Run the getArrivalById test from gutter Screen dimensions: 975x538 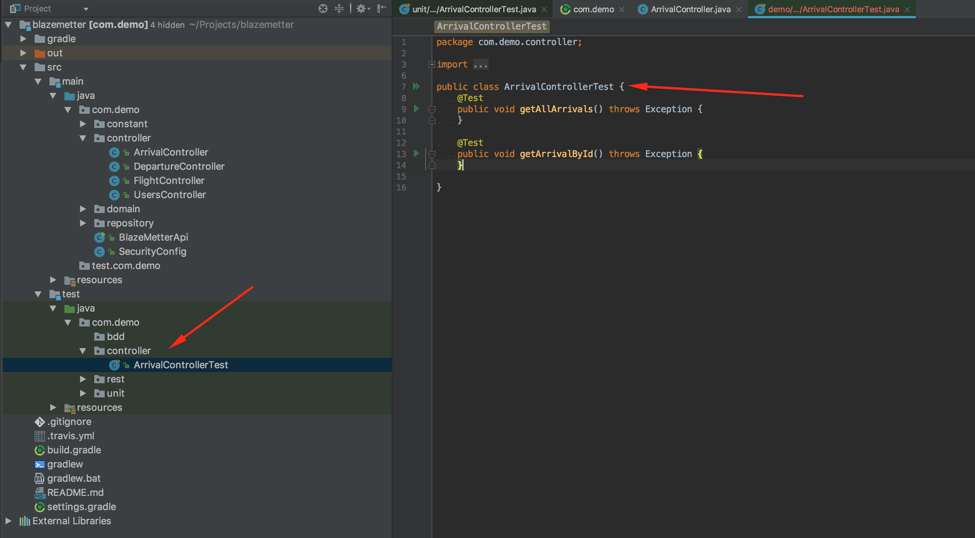(417, 154)
